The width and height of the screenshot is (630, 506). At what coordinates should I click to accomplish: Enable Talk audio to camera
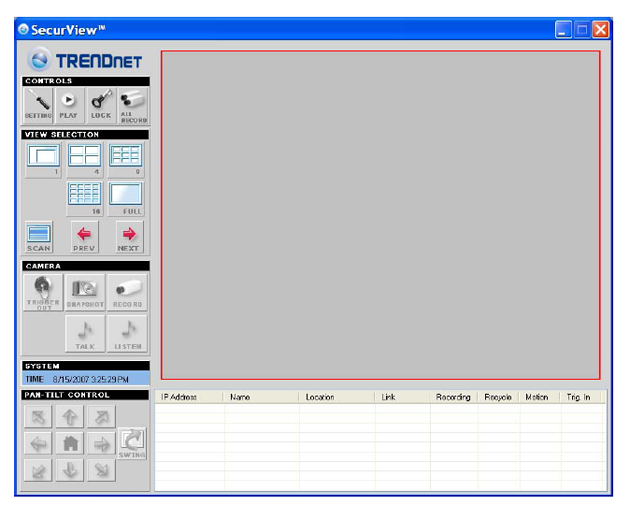click(x=85, y=334)
